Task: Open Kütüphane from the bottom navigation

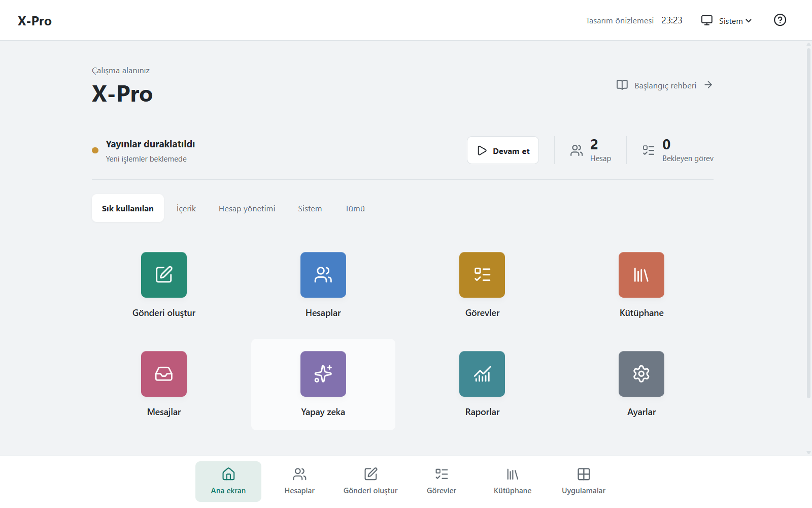Action: pos(513,482)
